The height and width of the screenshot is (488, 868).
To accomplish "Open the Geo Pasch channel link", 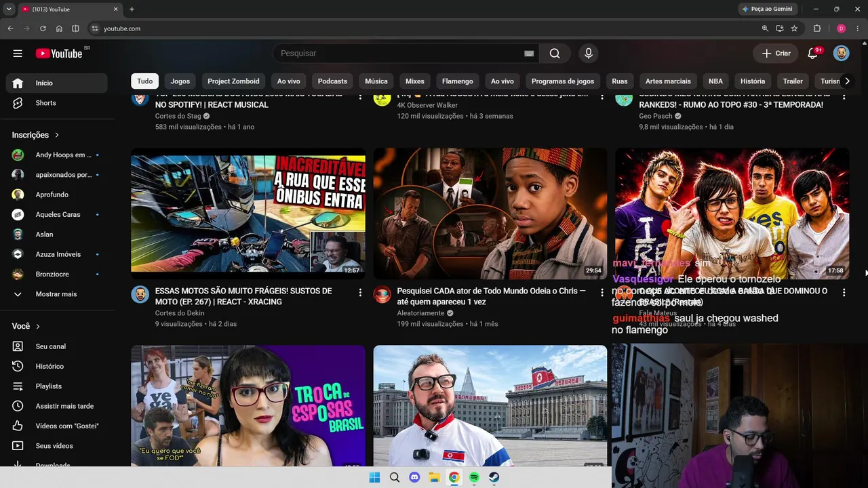I will click(x=656, y=116).
